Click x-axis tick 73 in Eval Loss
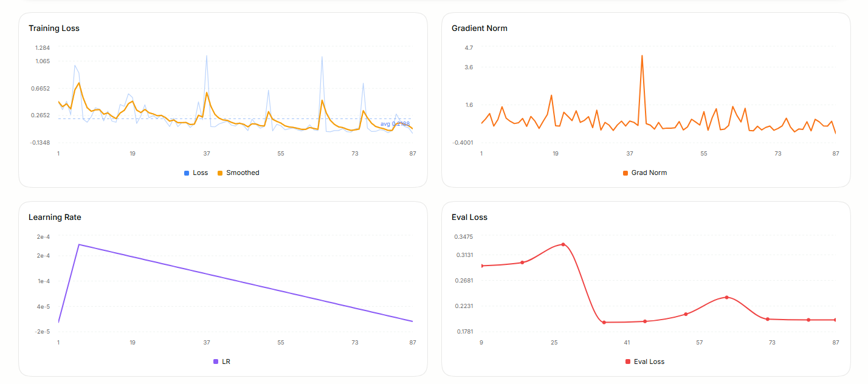 (772, 343)
